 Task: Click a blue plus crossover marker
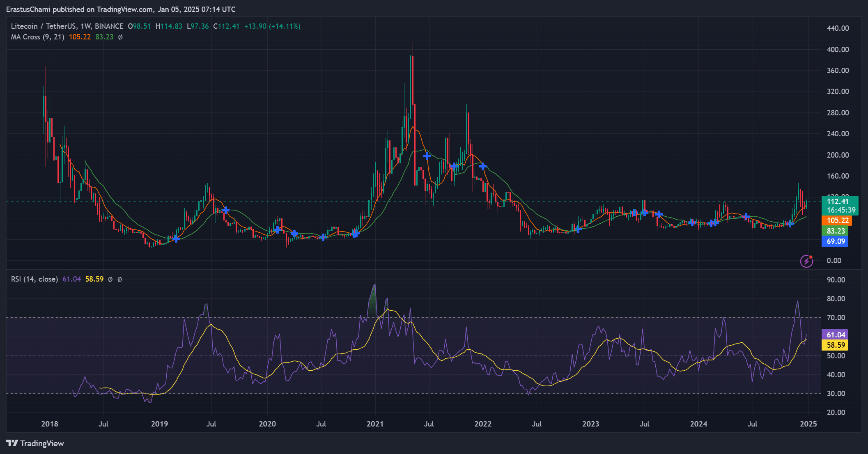point(427,156)
